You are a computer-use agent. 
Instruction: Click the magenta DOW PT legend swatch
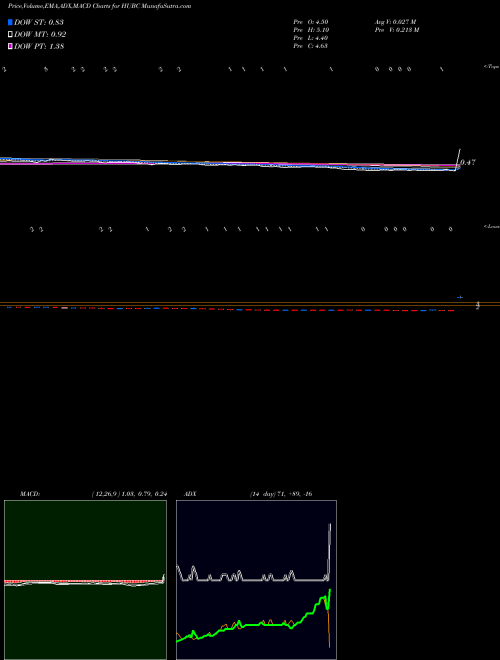click(x=10, y=46)
